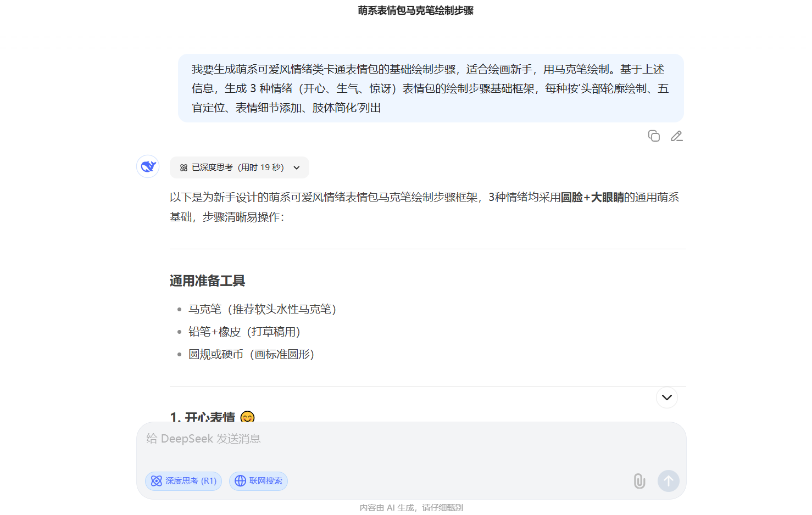Attach a file using the paperclip icon
The width and height of the screenshot is (812, 515).
coord(639,481)
